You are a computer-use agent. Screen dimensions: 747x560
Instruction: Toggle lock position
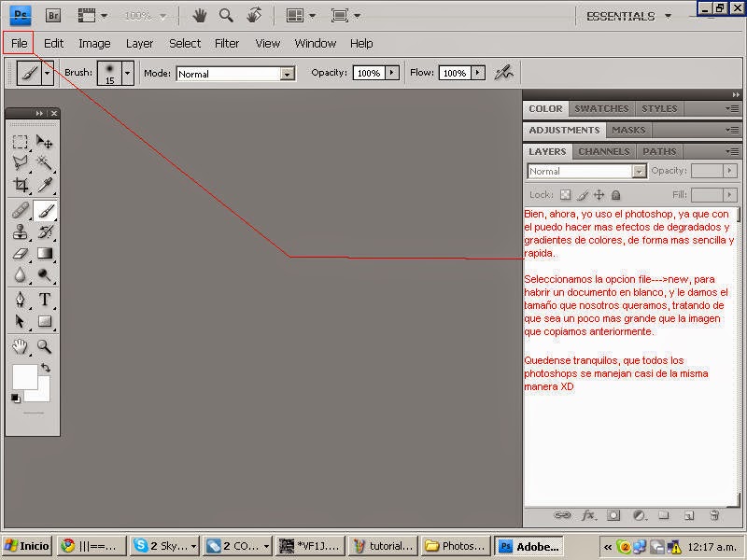tap(599, 195)
